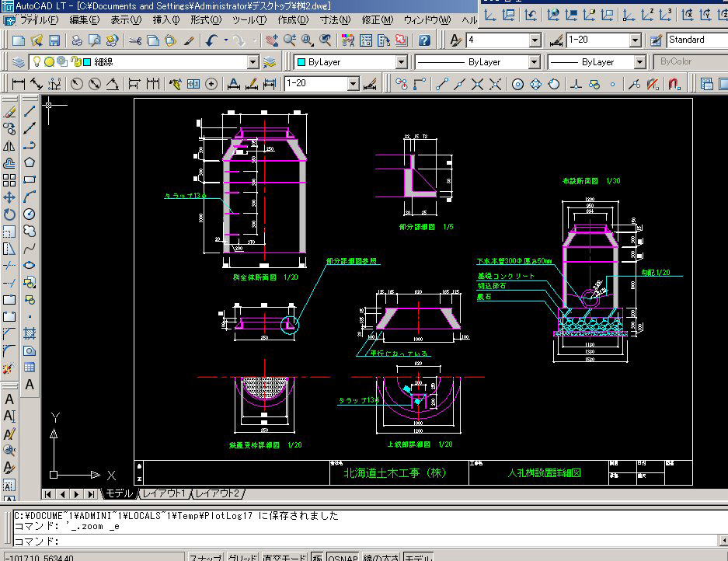Open the 寸法(N) menu
This screenshot has height=561, width=728.
[335, 20]
